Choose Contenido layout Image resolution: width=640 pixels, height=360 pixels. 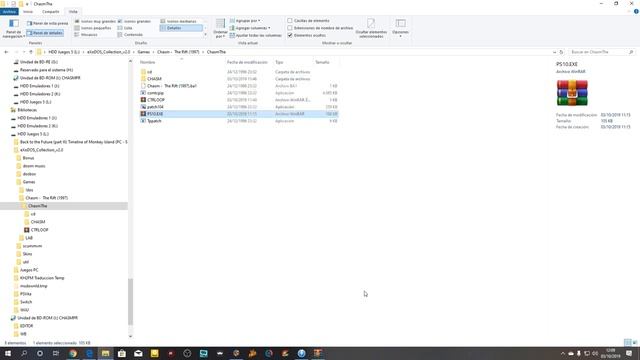(x=130, y=35)
